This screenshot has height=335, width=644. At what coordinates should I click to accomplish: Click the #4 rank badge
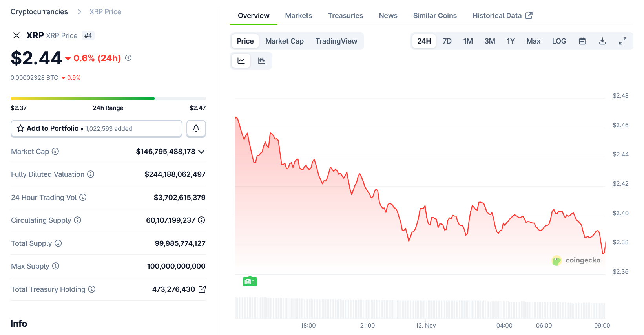pyautogui.click(x=88, y=36)
